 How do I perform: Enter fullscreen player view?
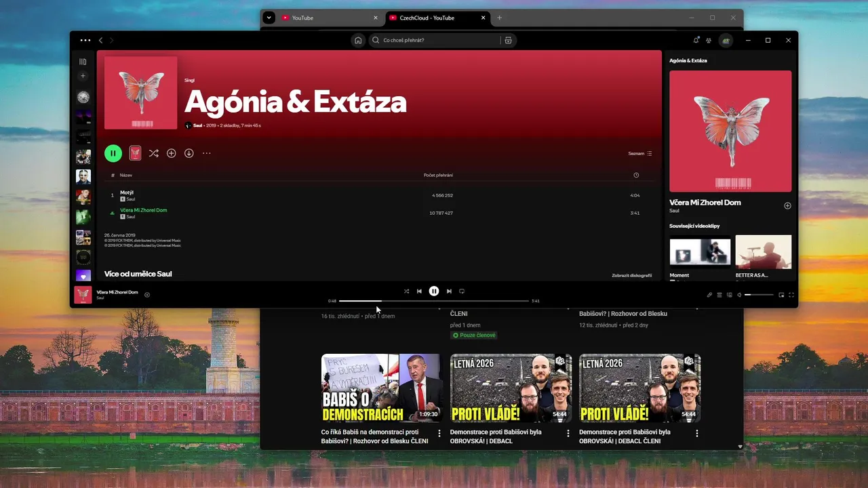(791, 295)
